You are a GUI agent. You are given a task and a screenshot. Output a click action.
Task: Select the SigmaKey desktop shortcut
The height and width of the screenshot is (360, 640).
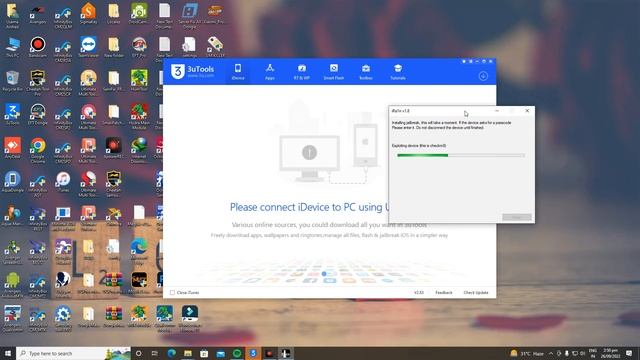click(x=88, y=13)
